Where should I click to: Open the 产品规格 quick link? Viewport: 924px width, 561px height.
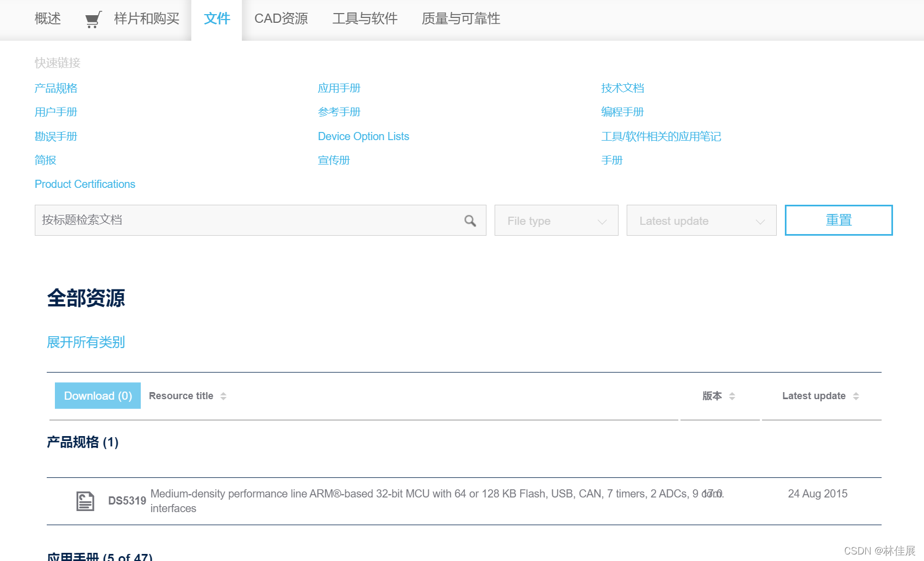click(56, 88)
